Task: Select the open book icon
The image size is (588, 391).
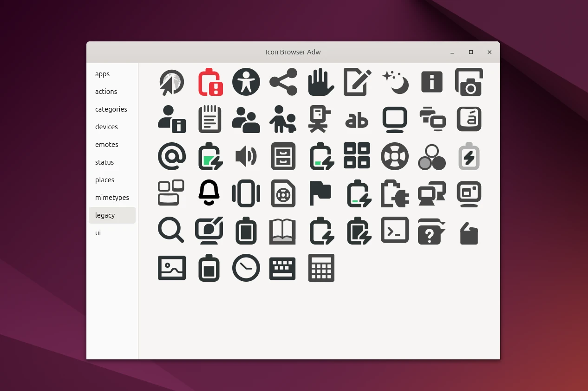Action: (283, 231)
